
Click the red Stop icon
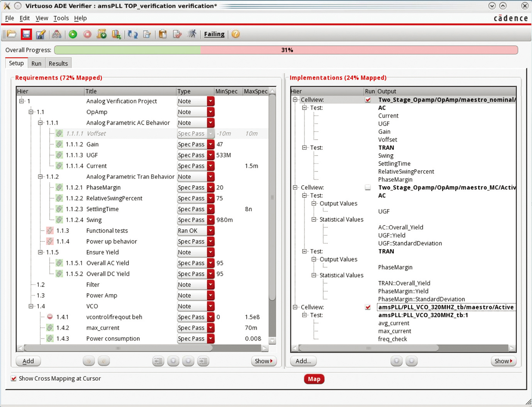tap(87, 34)
